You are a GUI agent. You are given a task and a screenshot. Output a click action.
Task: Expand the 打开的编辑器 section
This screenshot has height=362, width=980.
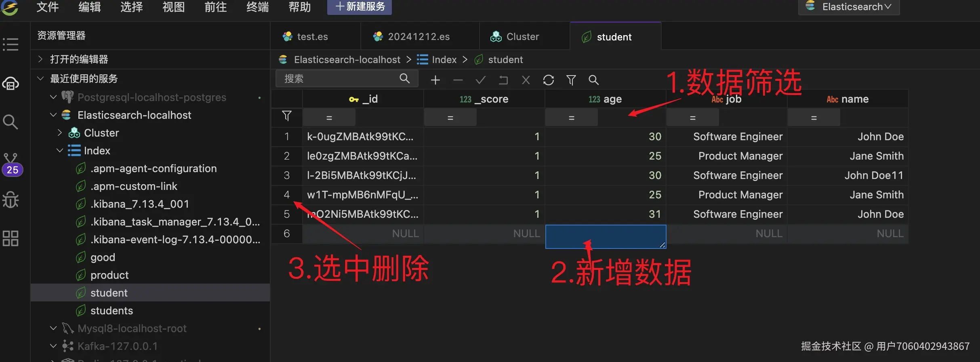(x=40, y=59)
